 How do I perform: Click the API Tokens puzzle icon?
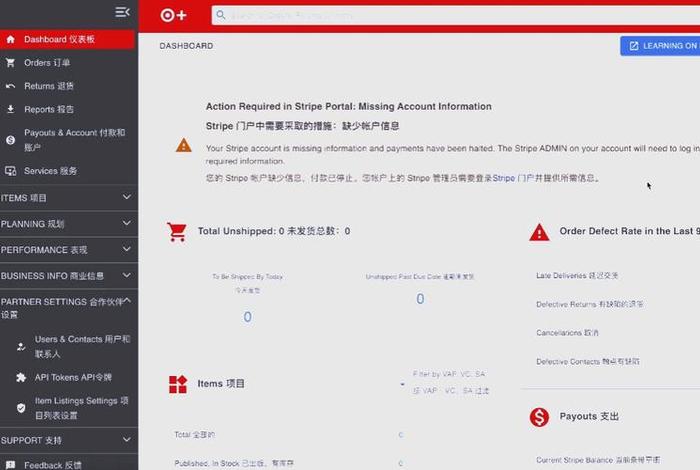pyautogui.click(x=21, y=378)
